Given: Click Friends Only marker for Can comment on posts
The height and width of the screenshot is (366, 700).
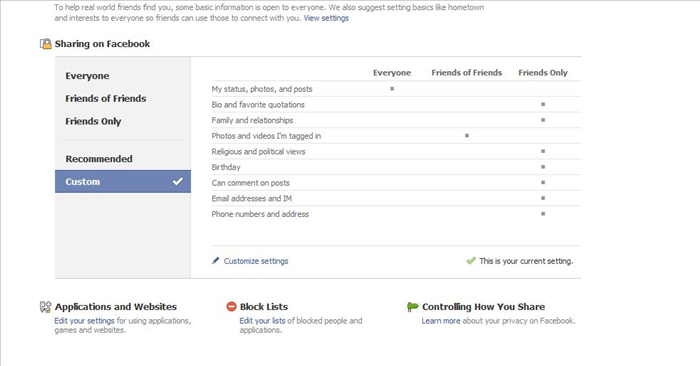Looking at the screenshot, I should (x=543, y=182).
